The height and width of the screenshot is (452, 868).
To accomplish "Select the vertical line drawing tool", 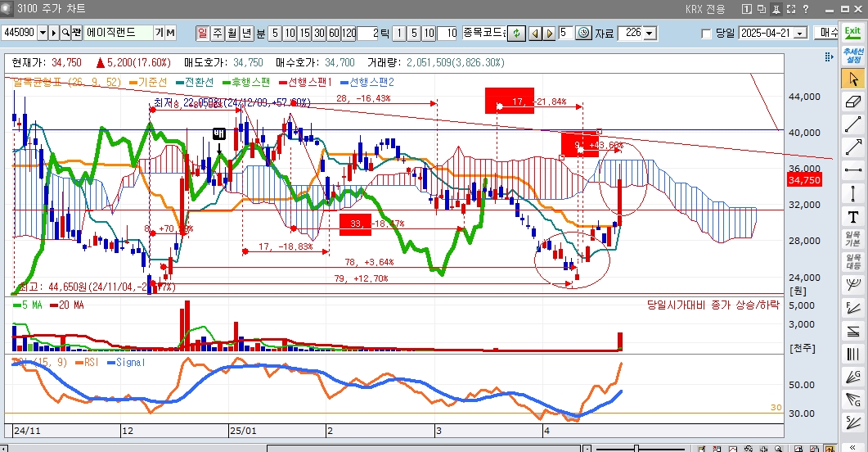I will (853, 193).
